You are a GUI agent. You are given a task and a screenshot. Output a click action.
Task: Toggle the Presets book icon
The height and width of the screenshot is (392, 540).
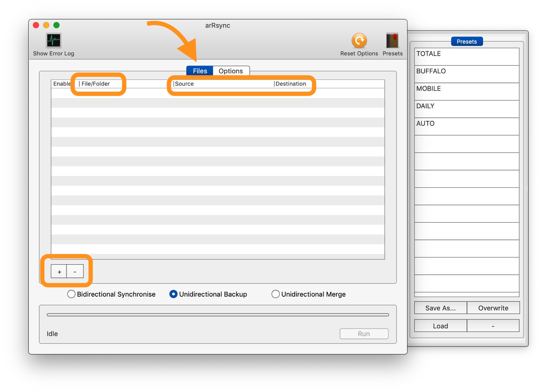coord(392,40)
